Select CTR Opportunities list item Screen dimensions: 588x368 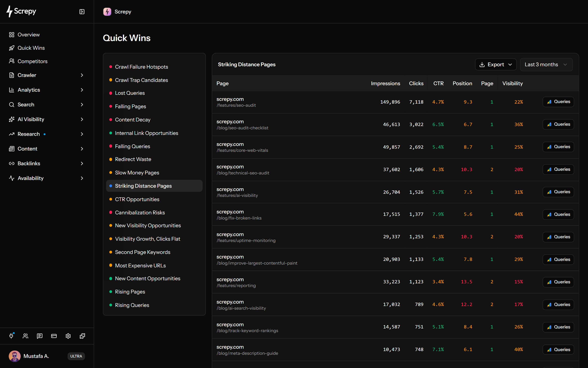click(154, 199)
